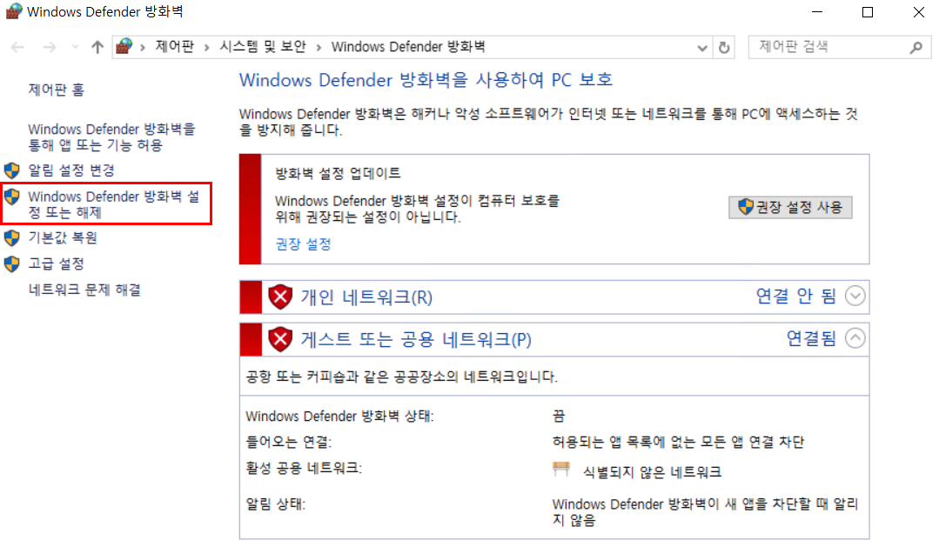Expand 개인 네트워크 section chevron
Image resolution: width=939 pixels, height=560 pixels.
tap(855, 296)
